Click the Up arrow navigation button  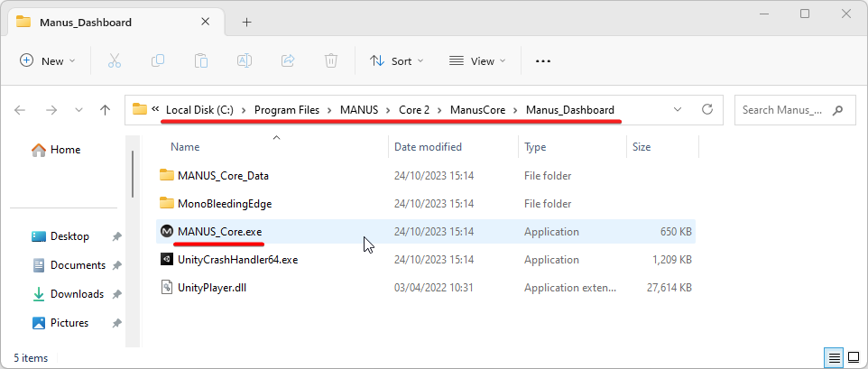coord(105,109)
